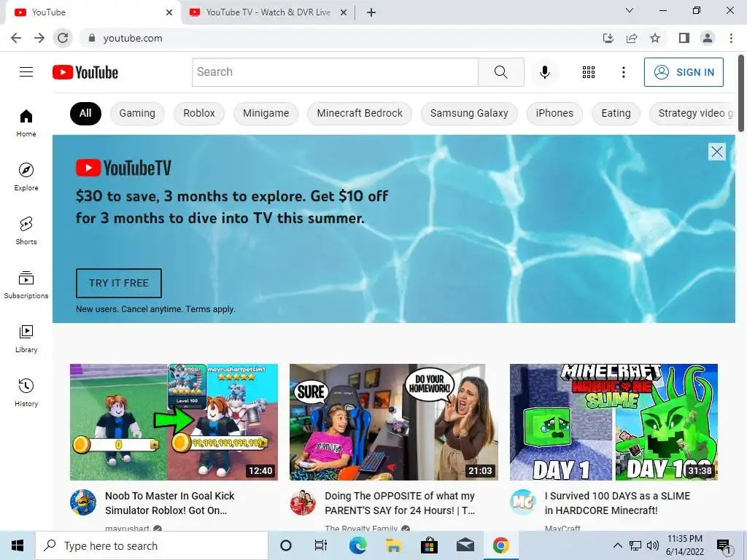Open the volume speaker icon

point(653,545)
